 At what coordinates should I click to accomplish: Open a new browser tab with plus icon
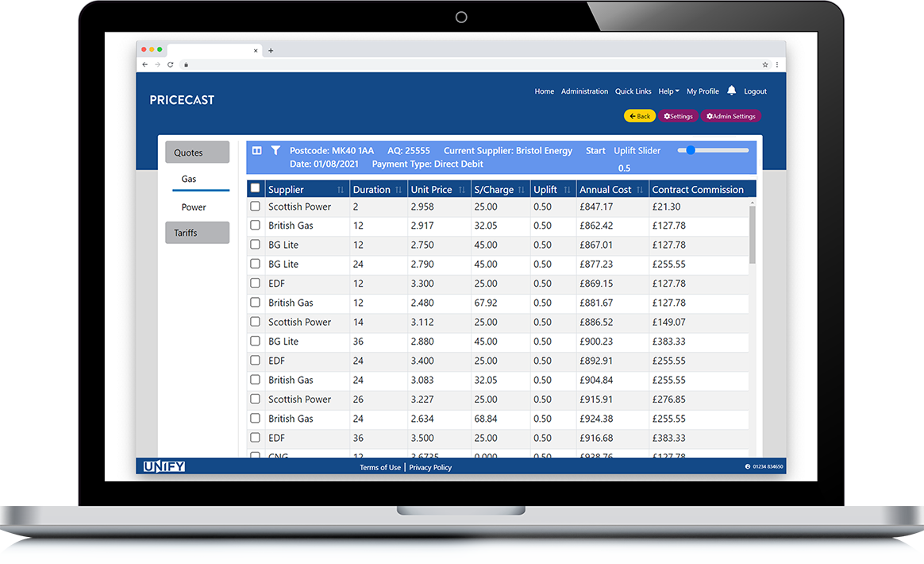pos(271,51)
